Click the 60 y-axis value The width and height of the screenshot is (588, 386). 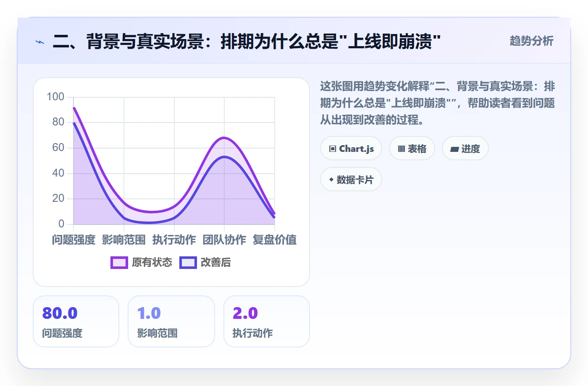[x=58, y=148]
